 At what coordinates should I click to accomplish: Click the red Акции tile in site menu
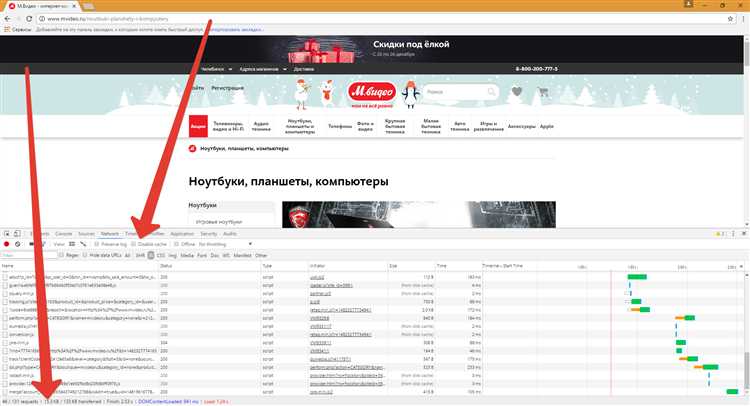(x=198, y=126)
